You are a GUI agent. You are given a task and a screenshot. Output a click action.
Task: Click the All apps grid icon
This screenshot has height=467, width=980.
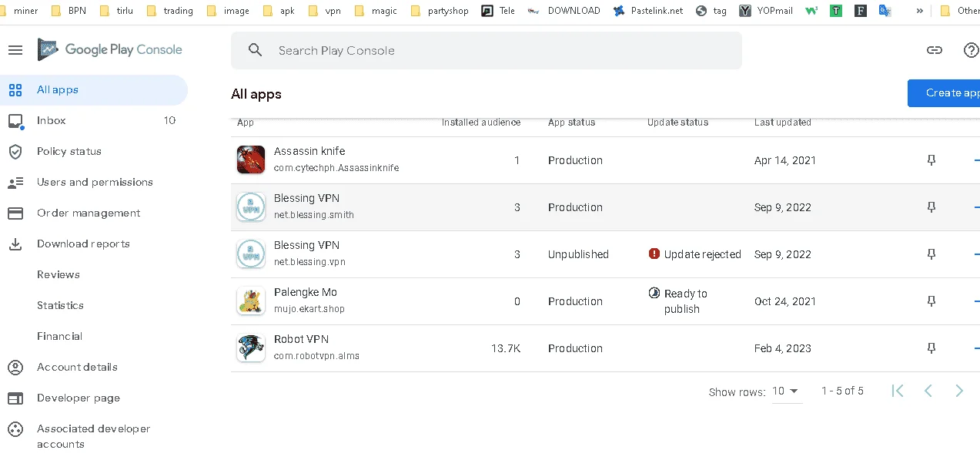[x=15, y=90]
